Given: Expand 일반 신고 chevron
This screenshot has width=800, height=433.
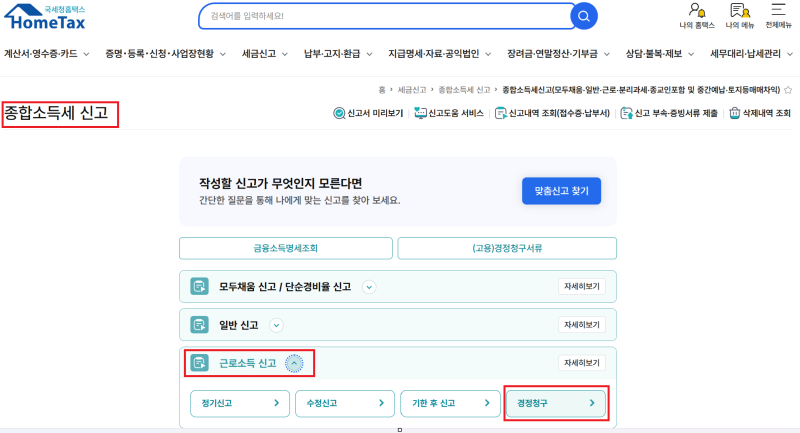Looking at the screenshot, I should (276, 325).
